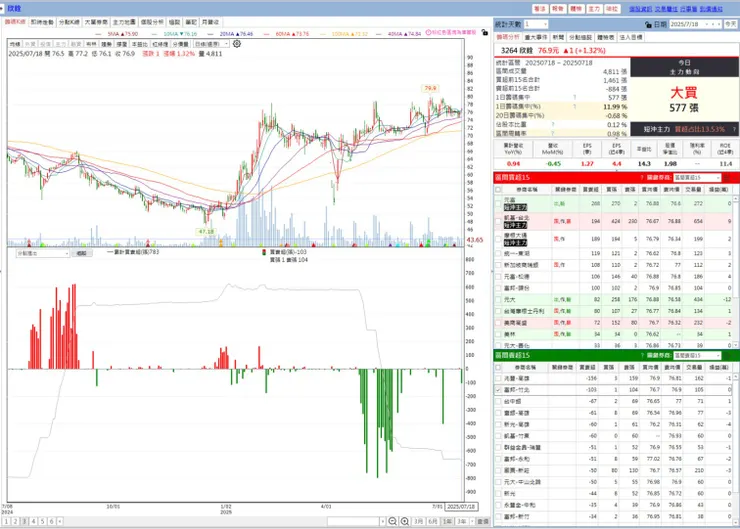
Task: Open the 重大事件 tab in the right panel
Action: pos(536,37)
